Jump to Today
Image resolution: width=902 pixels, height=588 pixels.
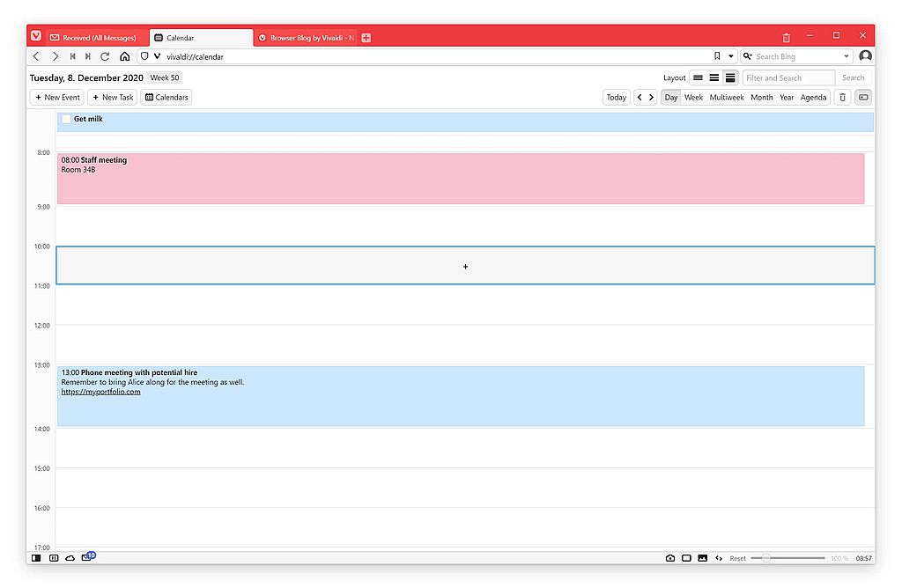[x=616, y=97]
